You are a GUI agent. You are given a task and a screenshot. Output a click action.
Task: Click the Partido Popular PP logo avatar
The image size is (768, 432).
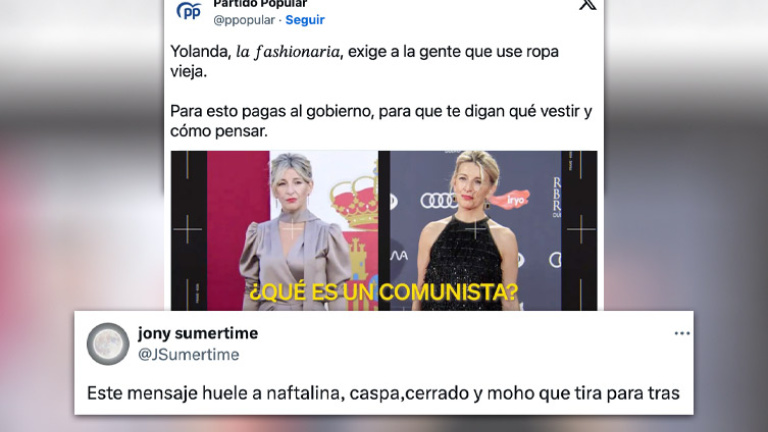[189, 11]
